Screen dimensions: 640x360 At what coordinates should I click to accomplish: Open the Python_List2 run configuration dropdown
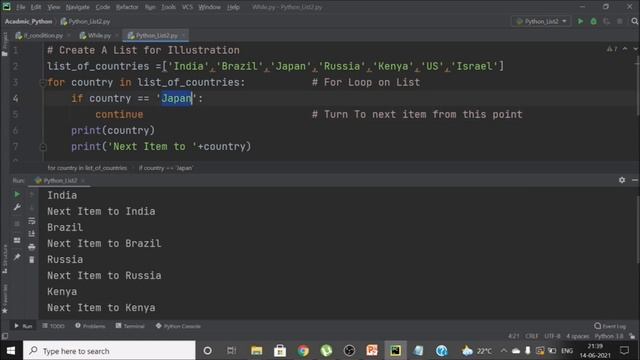point(542,21)
